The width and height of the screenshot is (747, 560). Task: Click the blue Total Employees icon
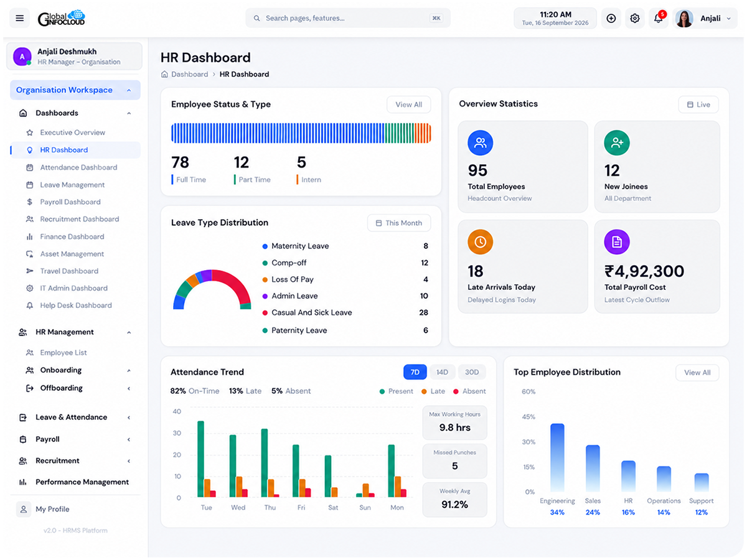click(480, 143)
